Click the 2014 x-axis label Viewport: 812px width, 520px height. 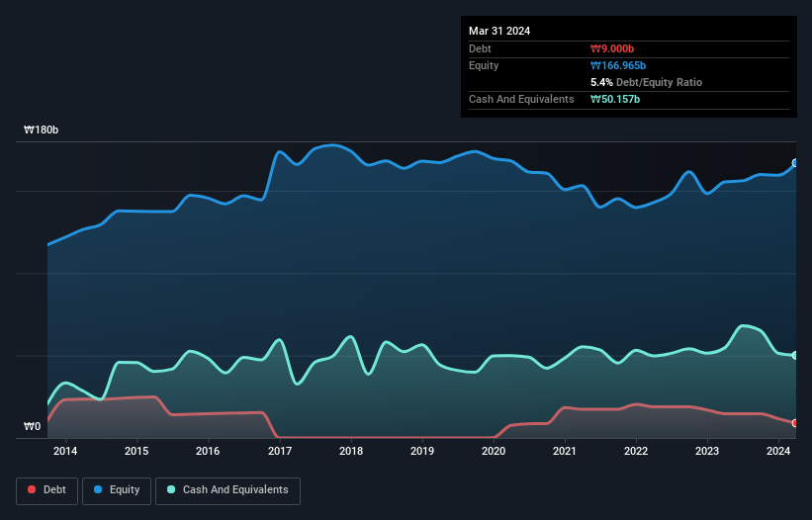[65, 451]
